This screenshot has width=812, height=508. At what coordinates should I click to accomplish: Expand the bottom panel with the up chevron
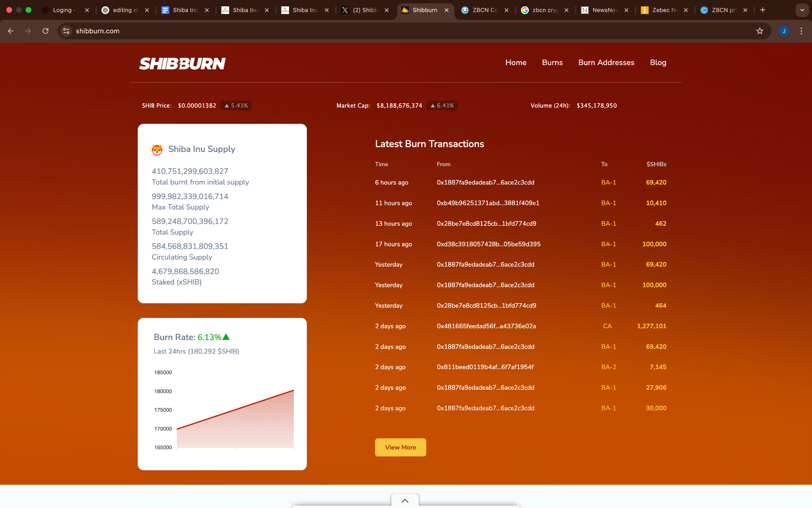tap(405, 500)
